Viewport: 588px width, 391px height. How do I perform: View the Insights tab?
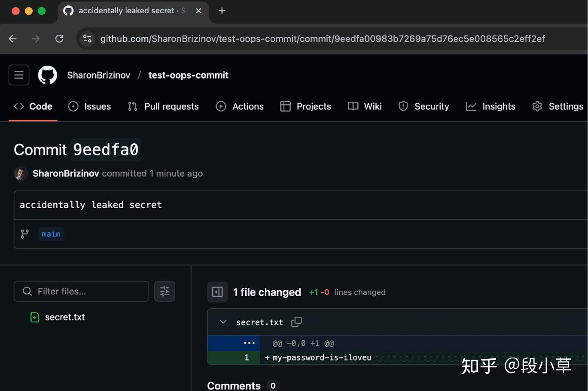[491, 106]
